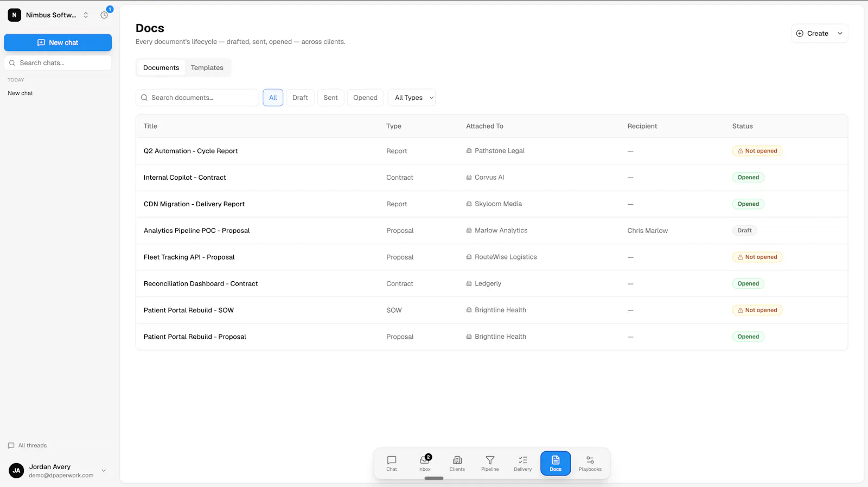
Task: Click the building icon beside Ledgerly
Action: [x=469, y=283]
